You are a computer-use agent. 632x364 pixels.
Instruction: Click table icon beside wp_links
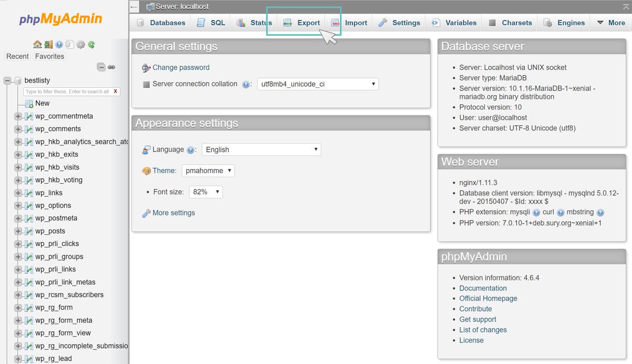pyautogui.click(x=29, y=193)
